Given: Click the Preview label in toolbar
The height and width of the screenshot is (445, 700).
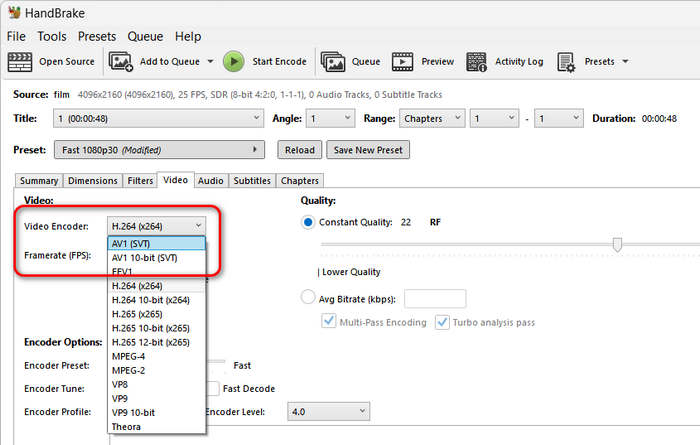Looking at the screenshot, I should 438,62.
